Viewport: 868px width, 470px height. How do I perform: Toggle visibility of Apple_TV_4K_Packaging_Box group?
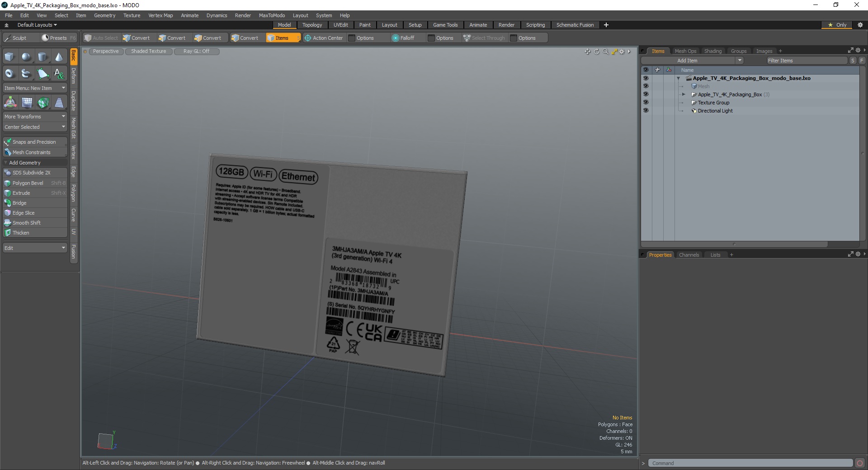(x=646, y=94)
